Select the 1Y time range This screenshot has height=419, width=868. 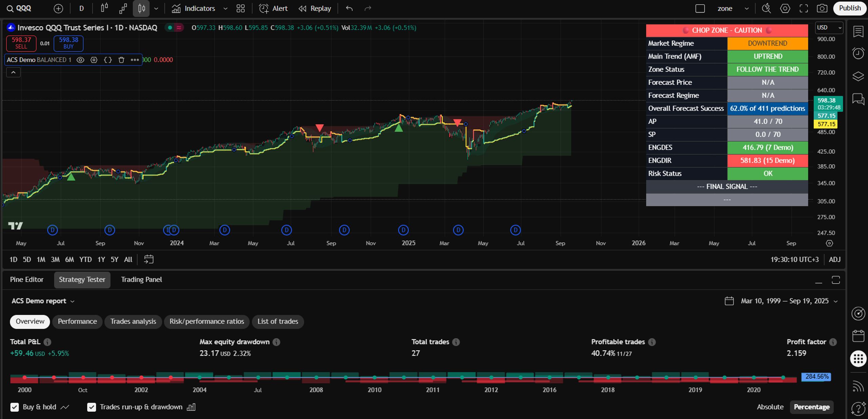click(101, 259)
